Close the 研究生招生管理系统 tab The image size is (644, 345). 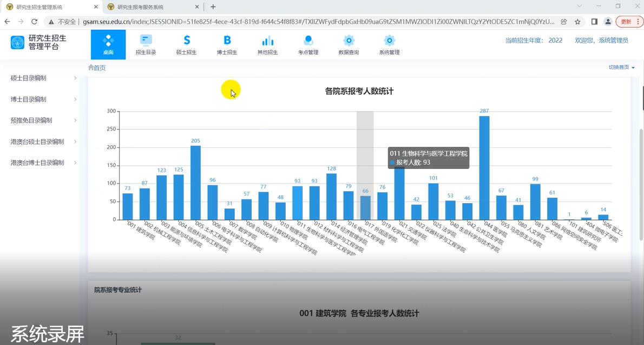pos(96,7)
